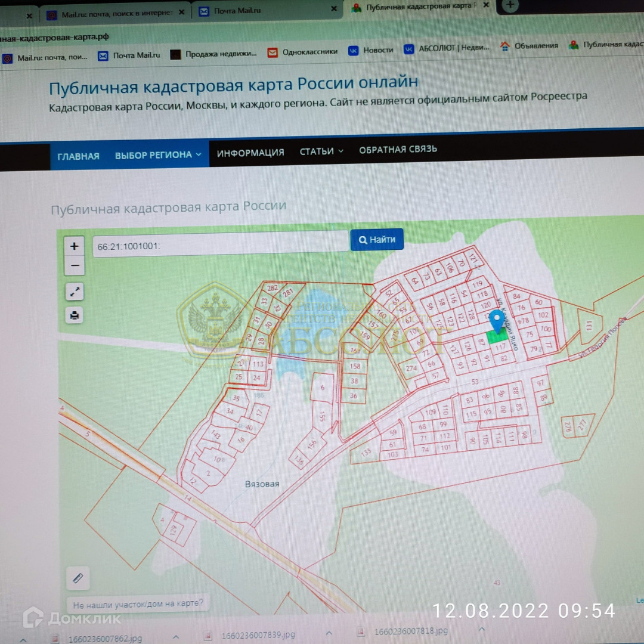Select the ruler measurement tool

click(x=78, y=578)
